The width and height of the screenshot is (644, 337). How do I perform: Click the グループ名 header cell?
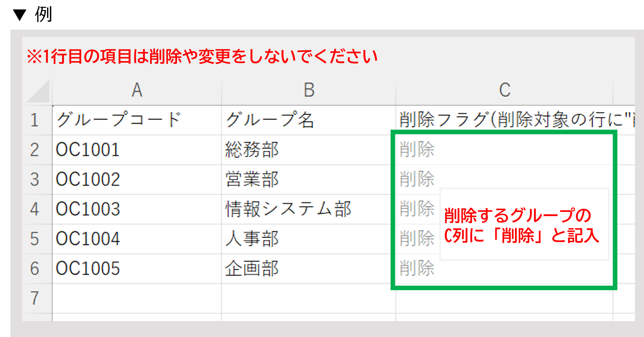(x=308, y=120)
